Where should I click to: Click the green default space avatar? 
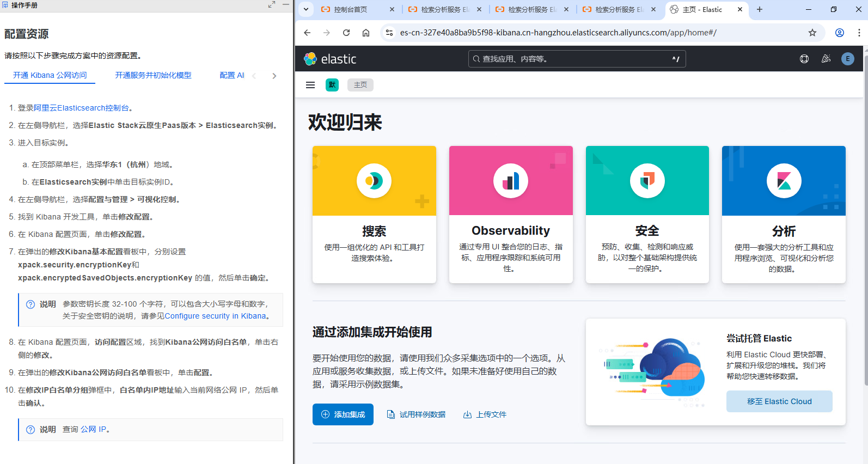[x=332, y=85]
